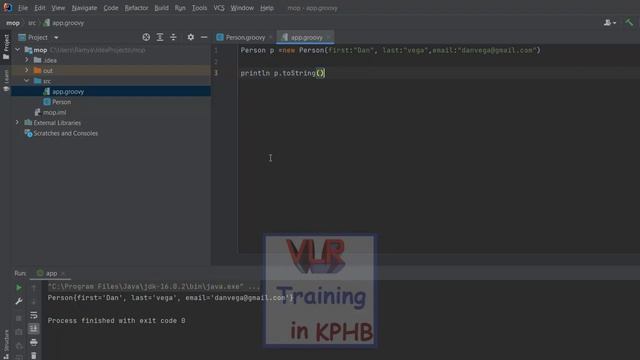Click dump threads camera icon
This screenshot has width=640, height=360.
coord(19,332)
